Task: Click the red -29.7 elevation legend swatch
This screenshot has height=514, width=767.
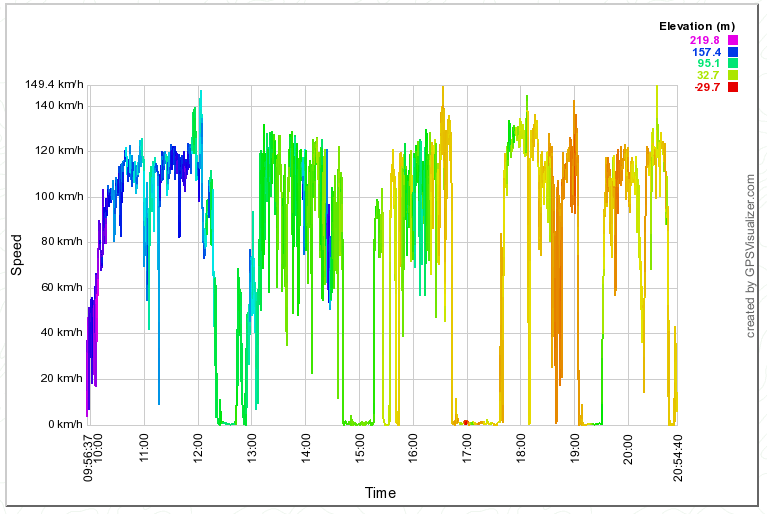Action: coord(733,88)
